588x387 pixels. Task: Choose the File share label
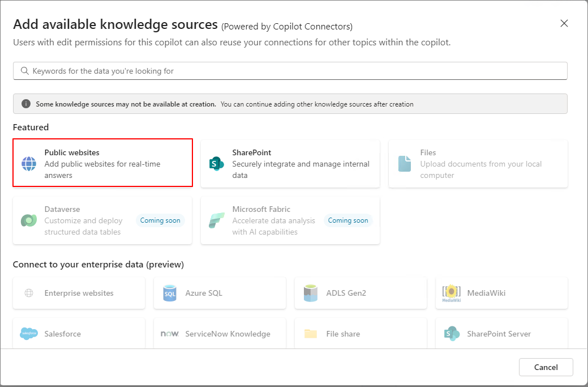pyautogui.click(x=343, y=334)
